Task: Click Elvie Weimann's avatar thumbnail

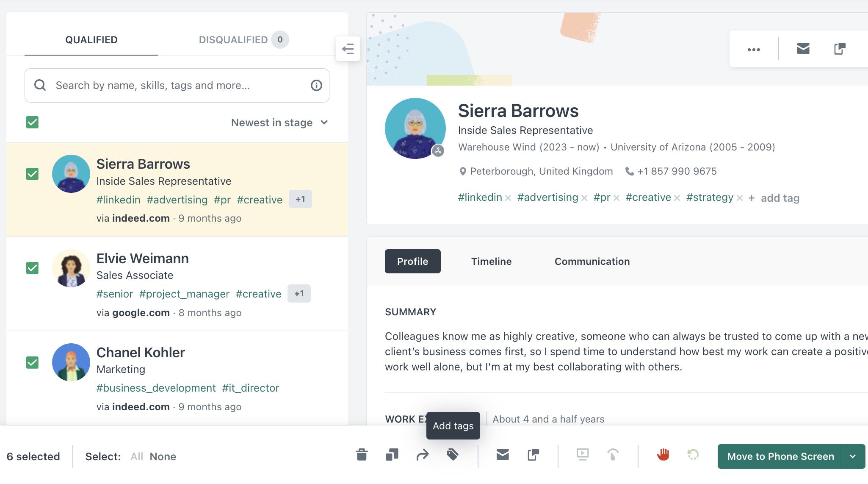Action: pos(71,268)
